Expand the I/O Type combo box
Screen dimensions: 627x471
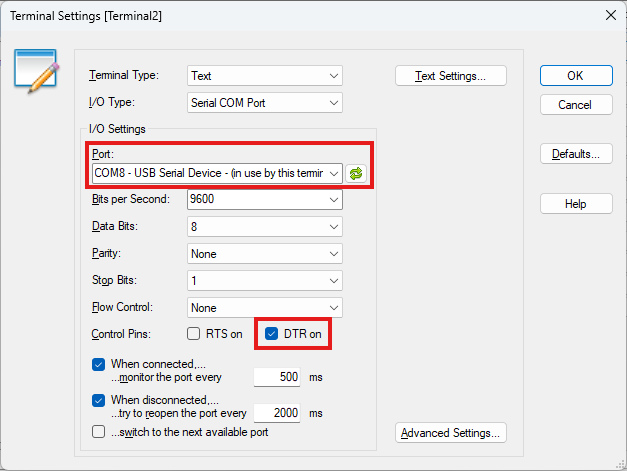click(x=265, y=103)
